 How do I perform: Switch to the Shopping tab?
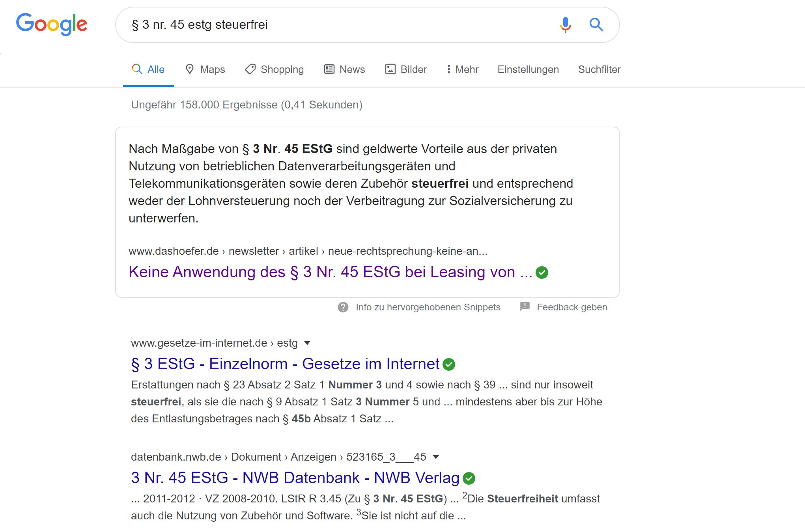pyautogui.click(x=275, y=69)
